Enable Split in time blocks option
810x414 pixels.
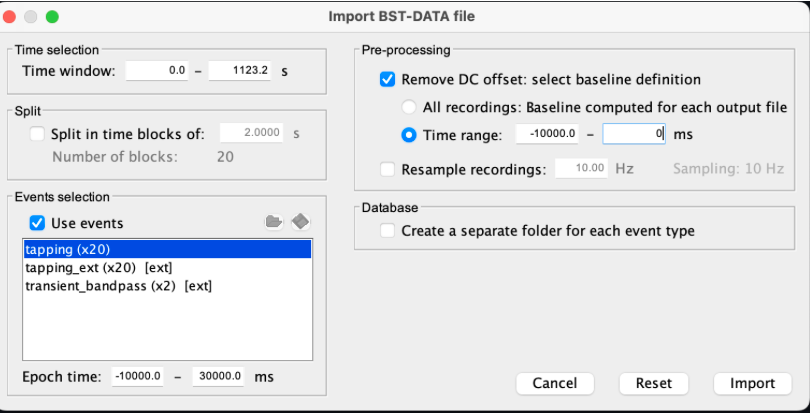pyautogui.click(x=38, y=133)
